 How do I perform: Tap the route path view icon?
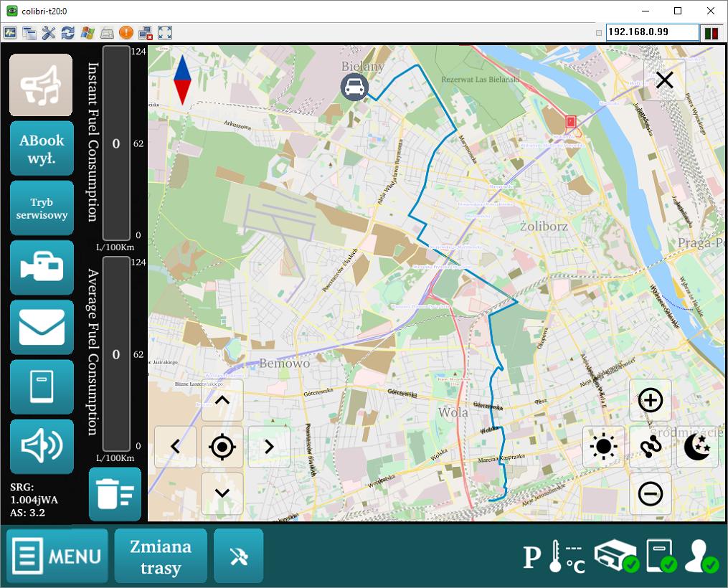(x=651, y=447)
